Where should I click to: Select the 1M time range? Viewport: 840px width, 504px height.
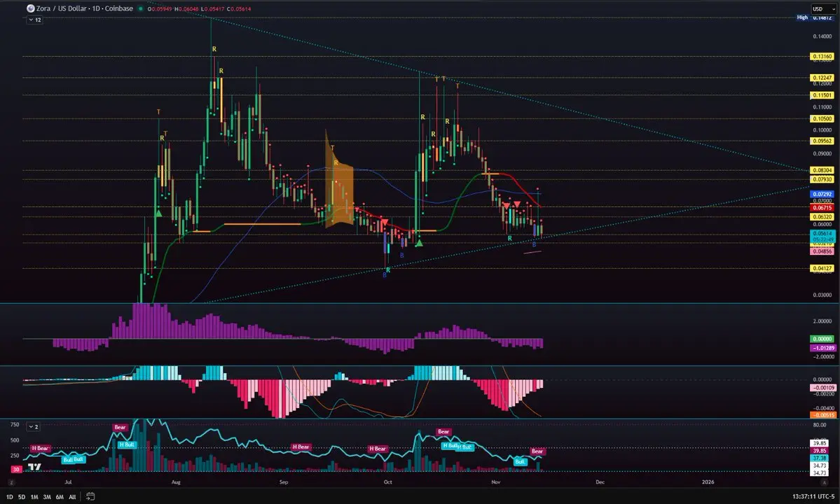click(x=34, y=497)
